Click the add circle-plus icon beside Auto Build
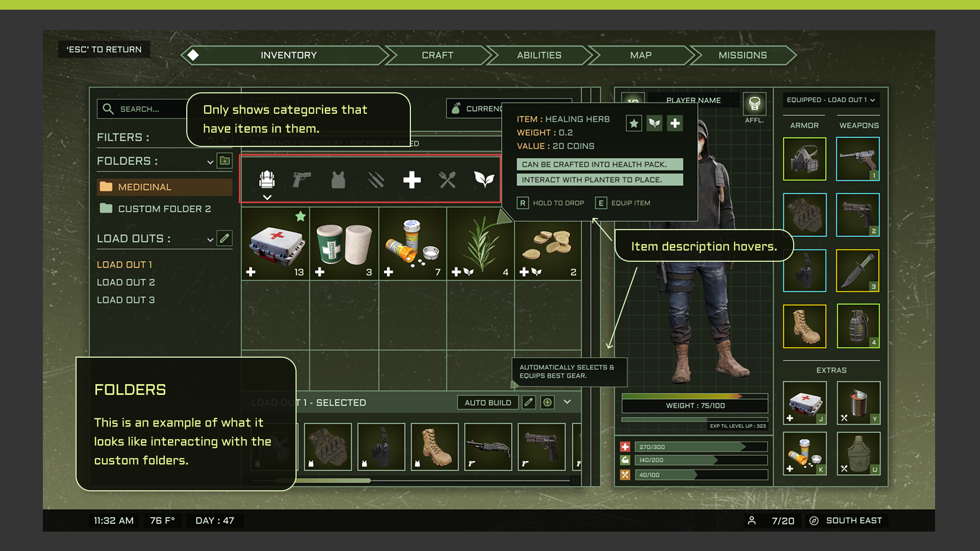The image size is (980, 551). click(548, 403)
